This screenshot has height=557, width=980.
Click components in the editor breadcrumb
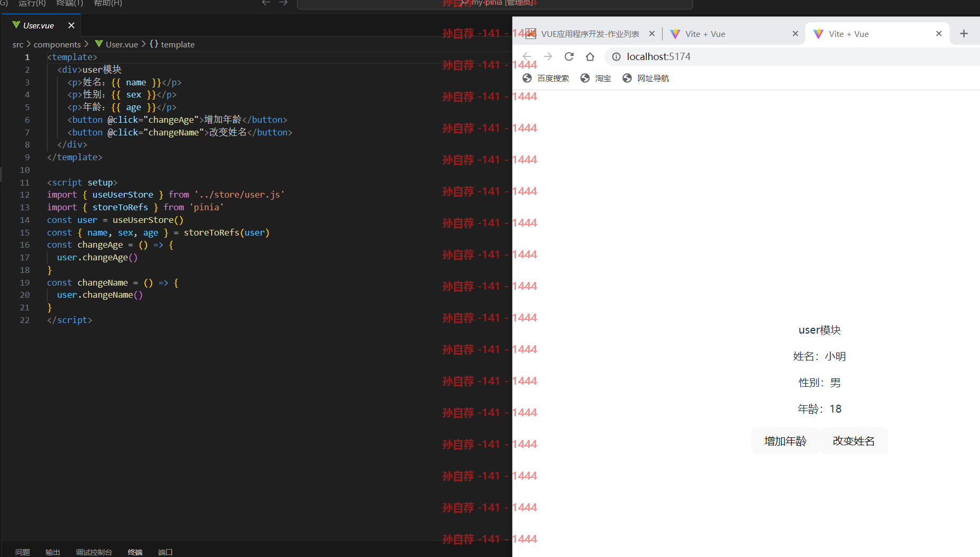click(57, 44)
